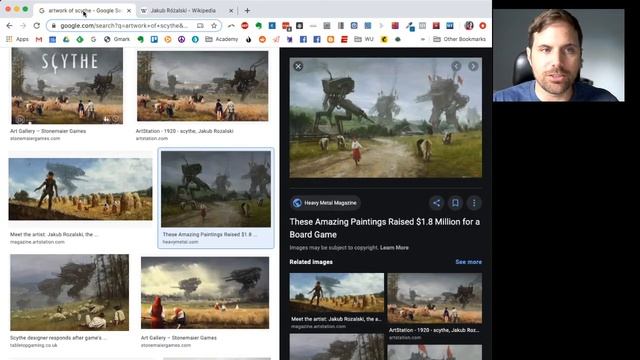Click the Learn More copyright link

(x=394, y=248)
